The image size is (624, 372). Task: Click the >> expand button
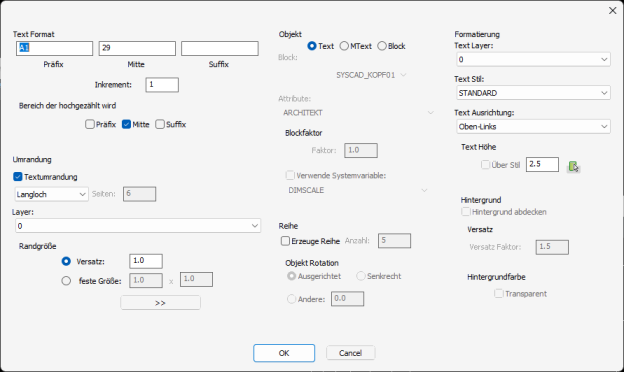pyautogui.click(x=160, y=303)
